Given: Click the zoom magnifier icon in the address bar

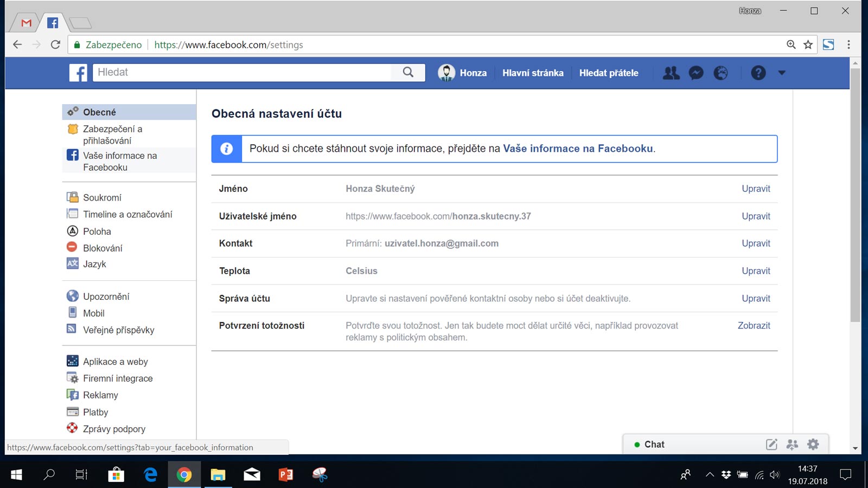Looking at the screenshot, I should point(792,44).
